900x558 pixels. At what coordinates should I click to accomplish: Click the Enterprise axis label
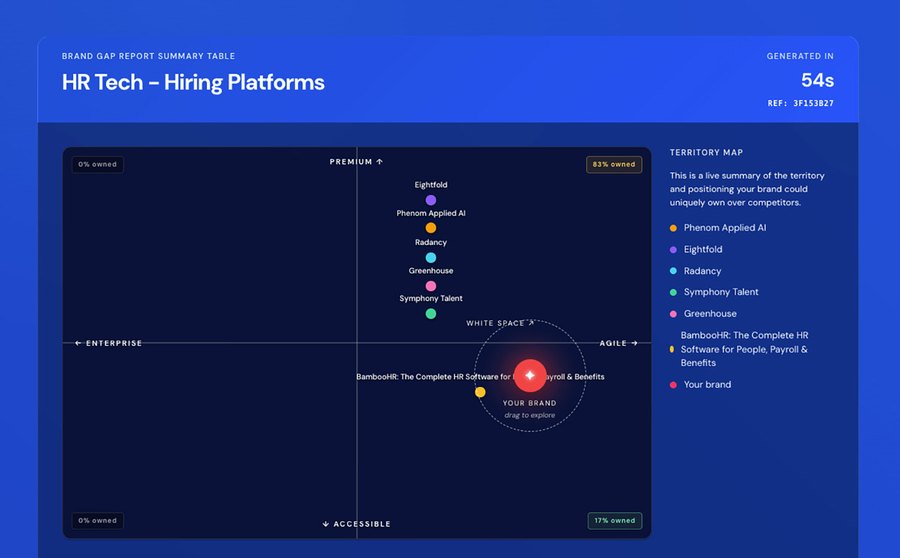click(x=108, y=343)
